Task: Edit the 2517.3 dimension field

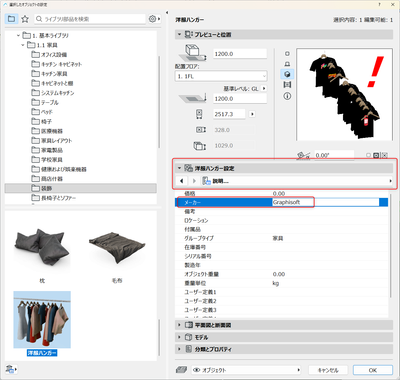Action: click(x=229, y=114)
